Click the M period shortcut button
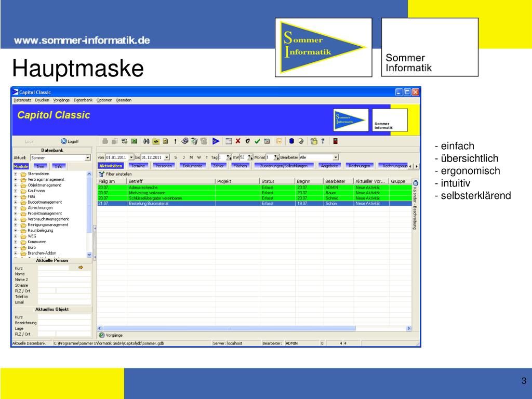The image size is (532, 399). (x=191, y=157)
